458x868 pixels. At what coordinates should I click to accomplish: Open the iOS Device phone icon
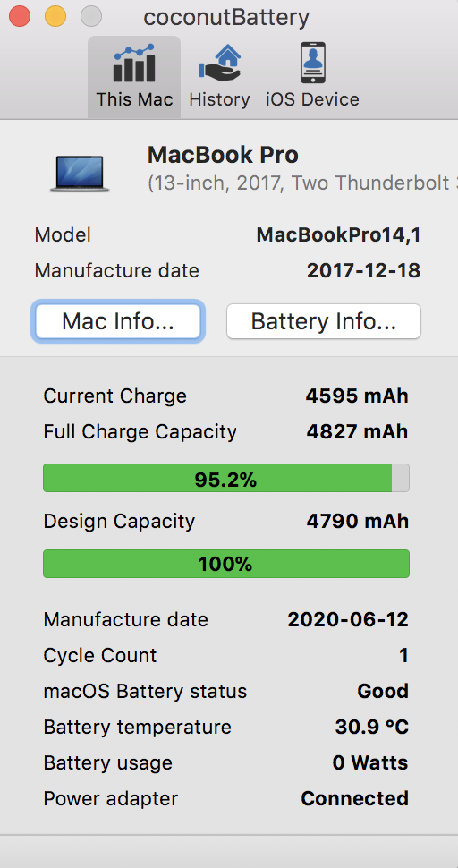(x=313, y=64)
